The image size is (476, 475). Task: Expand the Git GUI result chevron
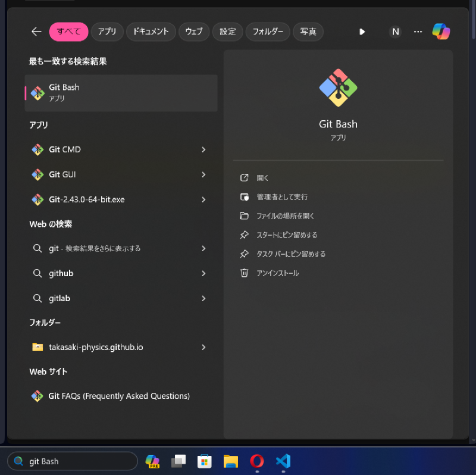203,174
